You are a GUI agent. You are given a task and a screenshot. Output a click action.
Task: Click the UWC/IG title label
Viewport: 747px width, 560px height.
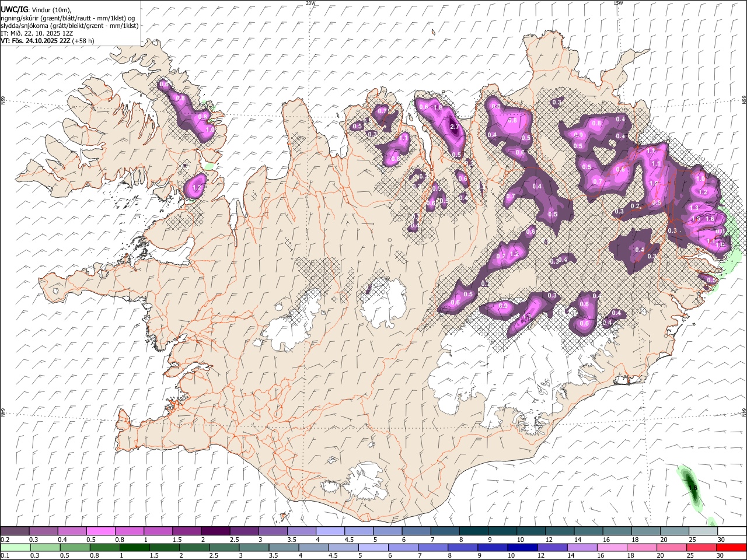(13, 10)
